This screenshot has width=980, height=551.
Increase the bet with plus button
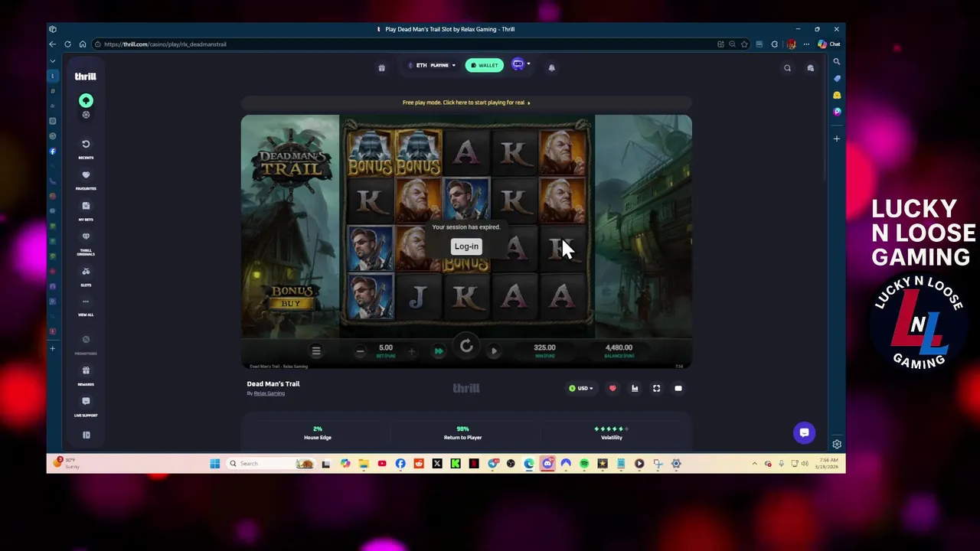click(x=411, y=351)
